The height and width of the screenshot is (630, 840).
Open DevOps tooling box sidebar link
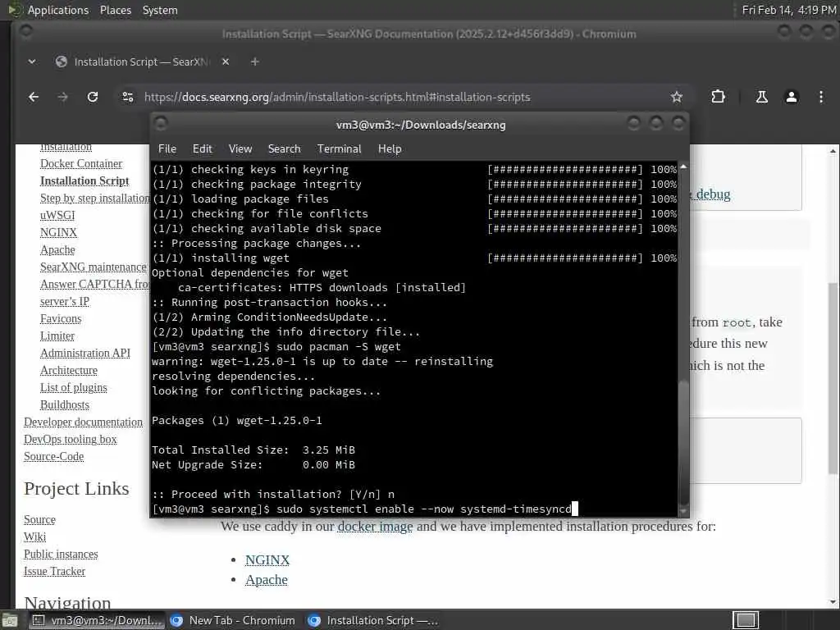71,440
